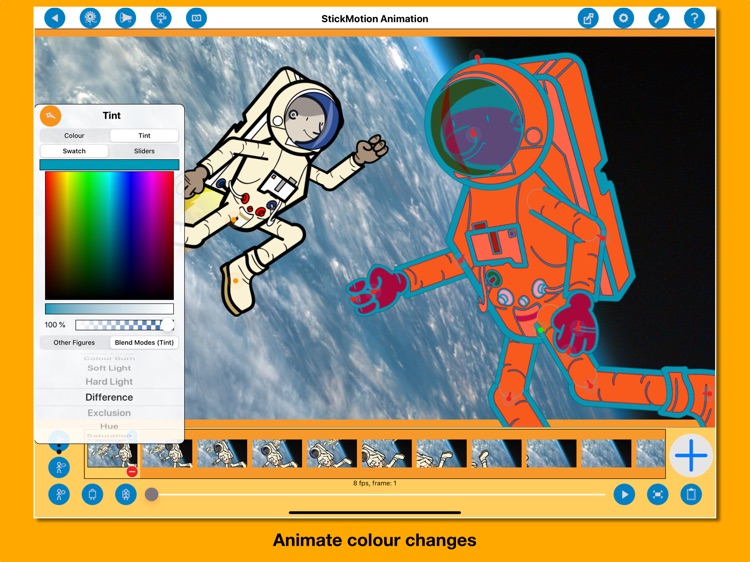
Task: Click the 'Tint' panel title
Action: 111,115
